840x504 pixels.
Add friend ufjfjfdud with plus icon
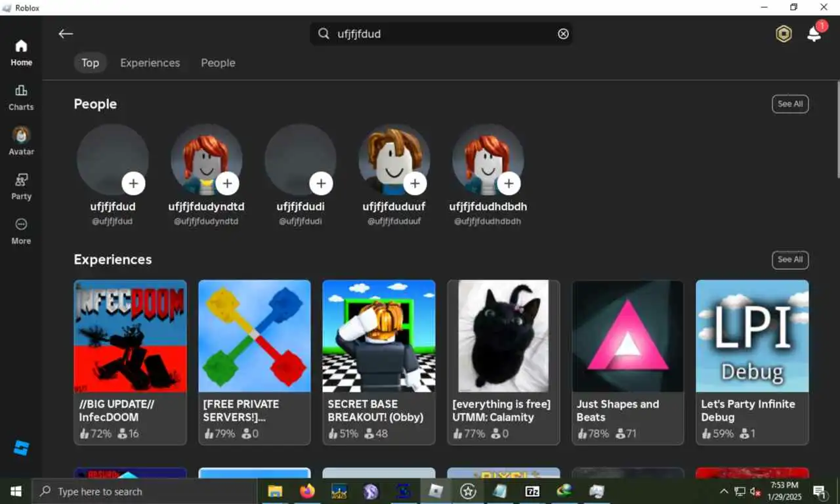(x=133, y=184)
